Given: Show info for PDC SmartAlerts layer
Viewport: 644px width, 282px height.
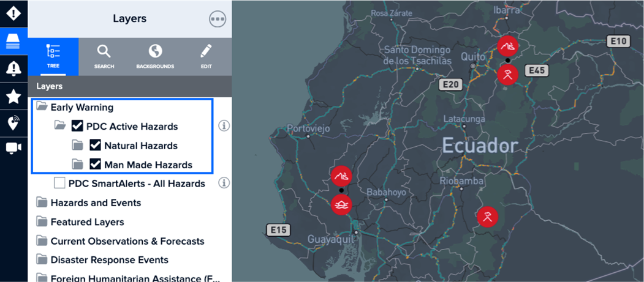Looking at the screenshot, I should click(x=224, y=183).
